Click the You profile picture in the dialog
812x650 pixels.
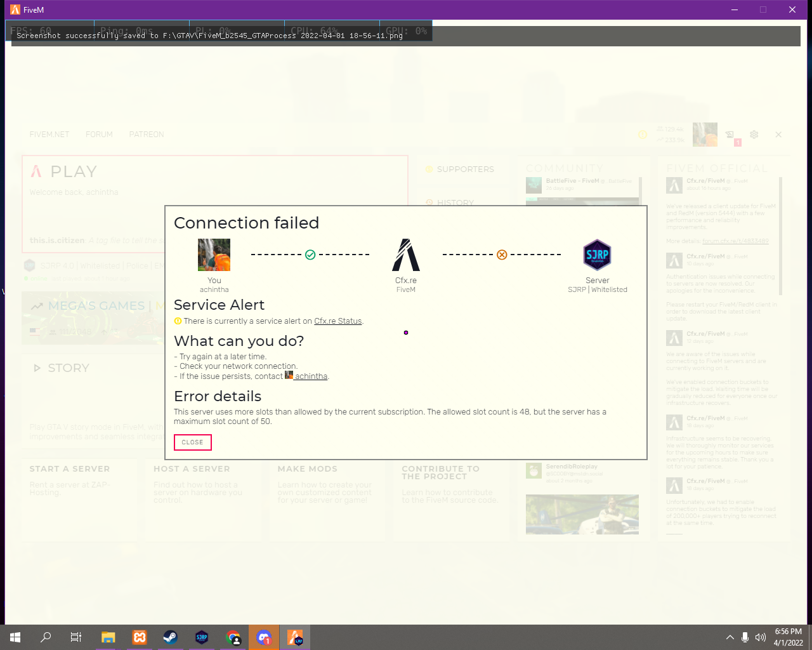pyautogui.click(x=214, y=255)
